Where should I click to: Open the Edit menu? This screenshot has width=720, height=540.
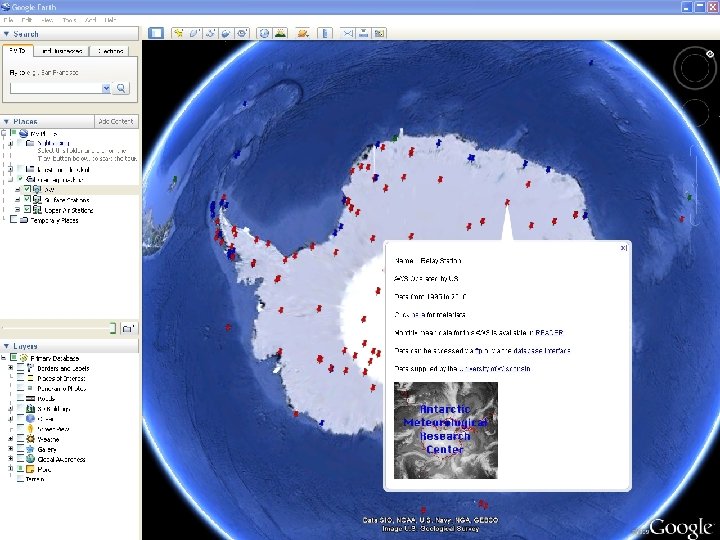[x=27, y=20]
